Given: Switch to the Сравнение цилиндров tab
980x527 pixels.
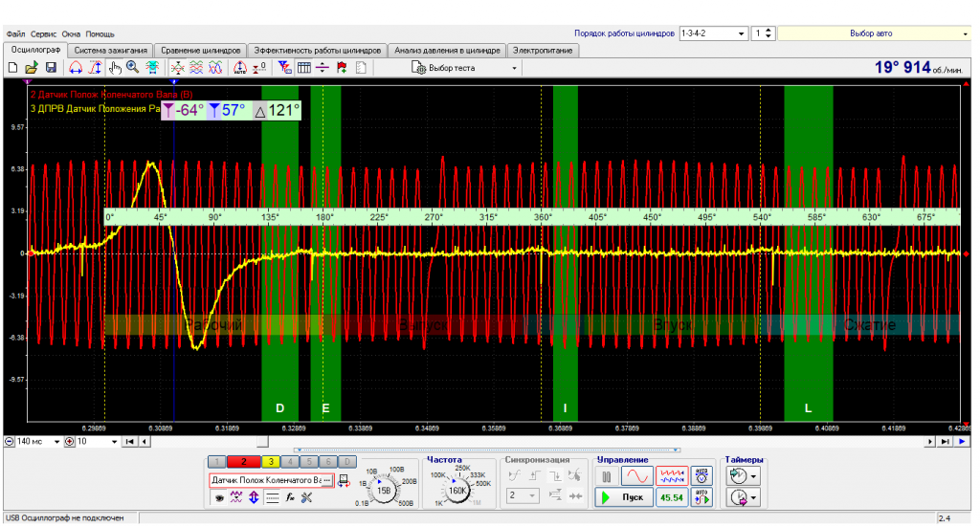Looking at the screenshot, I should [201, 51].
